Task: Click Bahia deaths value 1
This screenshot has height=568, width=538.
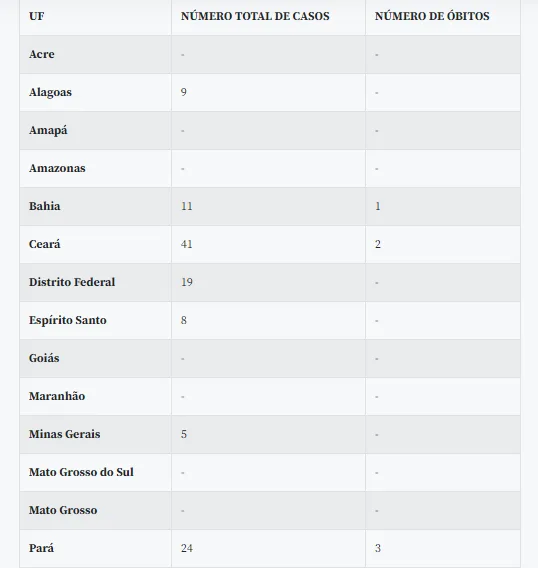Action: 378,206
